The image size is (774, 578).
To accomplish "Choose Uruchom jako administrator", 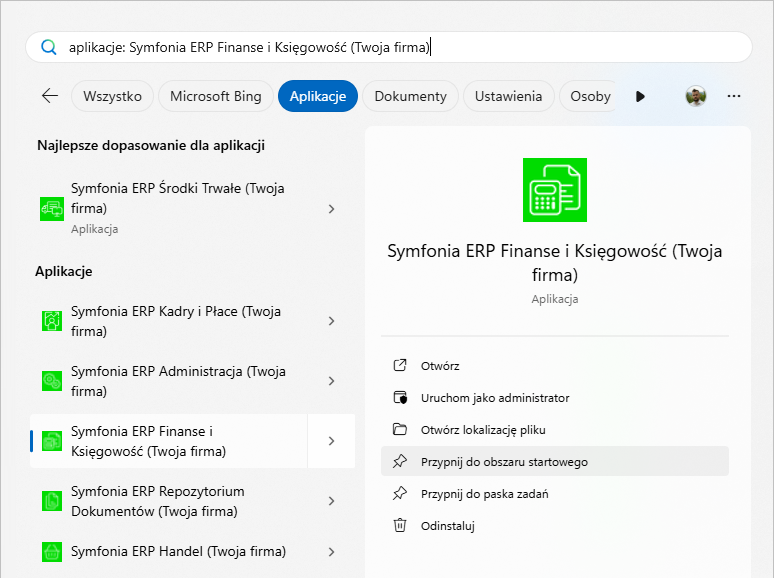I will (x=494, y=398).
